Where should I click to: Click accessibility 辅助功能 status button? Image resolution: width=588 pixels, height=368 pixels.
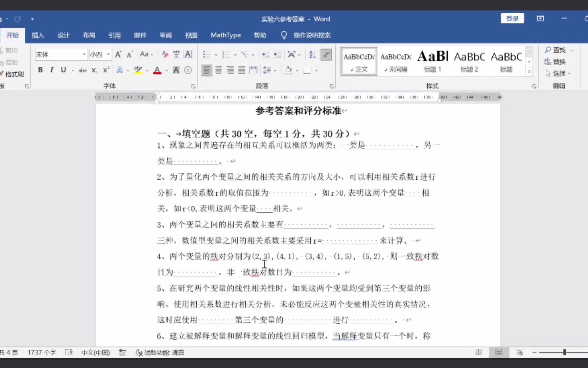160,352
